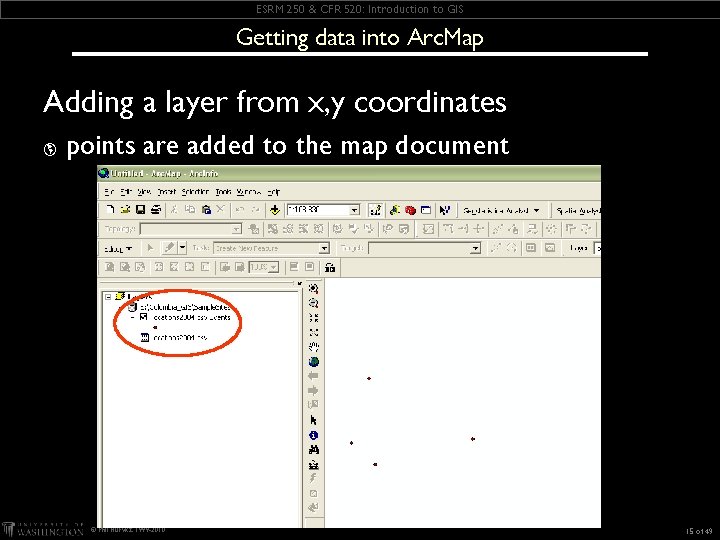
Task: Click the csv table icon in table of contents
Action: [x=145, y=338]
